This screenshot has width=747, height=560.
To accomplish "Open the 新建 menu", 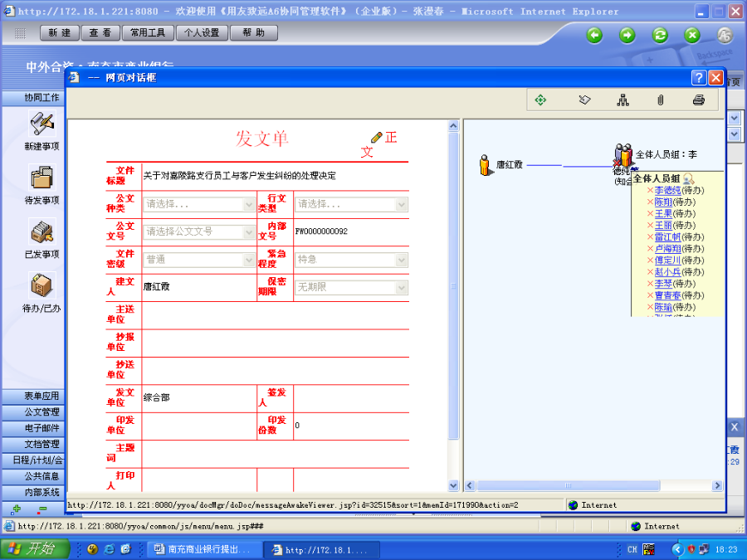I will click(60, 33).
